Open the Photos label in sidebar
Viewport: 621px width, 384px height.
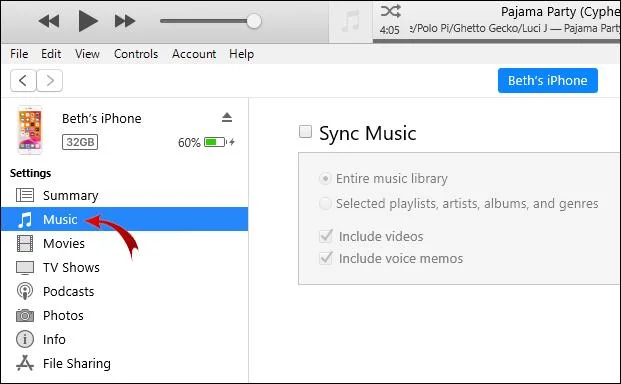pos(63,316)
